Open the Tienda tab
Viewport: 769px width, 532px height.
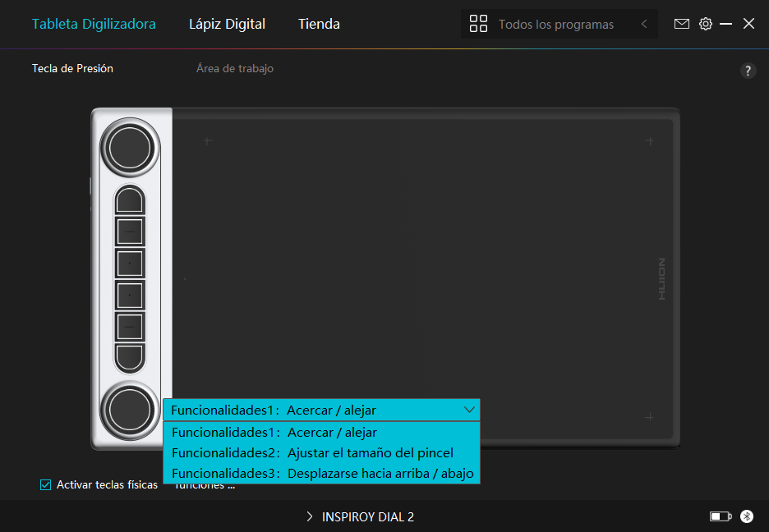pos(319,24)
